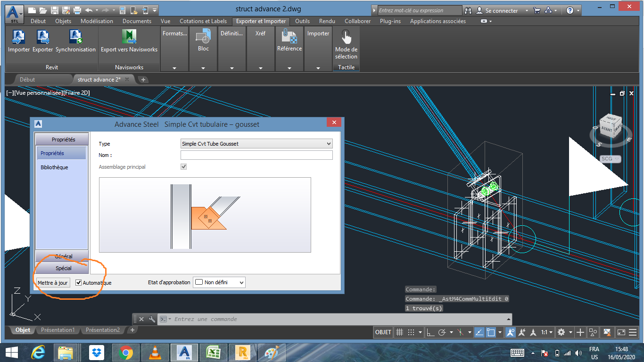Click the OBJET model space button
Image resolution: width=644 pixels, height=362 pixels.
point(383,332)
